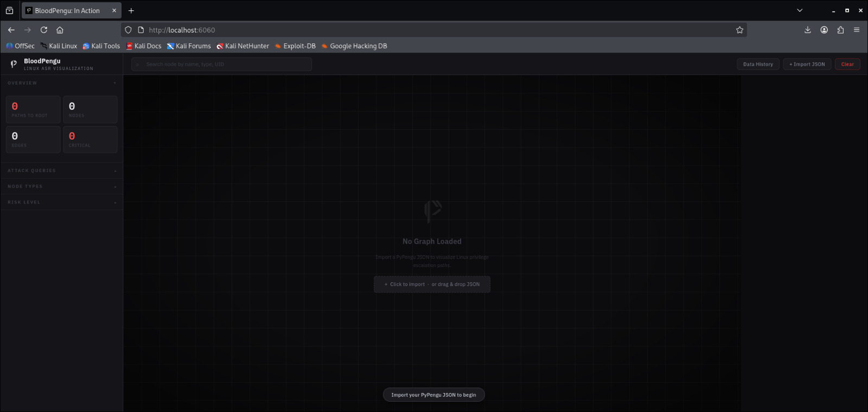Select the BloodPengu: In Action tab
Image resolution: width=868 pixels, height=412 pixels.
pyautogui.click(x=67, y=10)
